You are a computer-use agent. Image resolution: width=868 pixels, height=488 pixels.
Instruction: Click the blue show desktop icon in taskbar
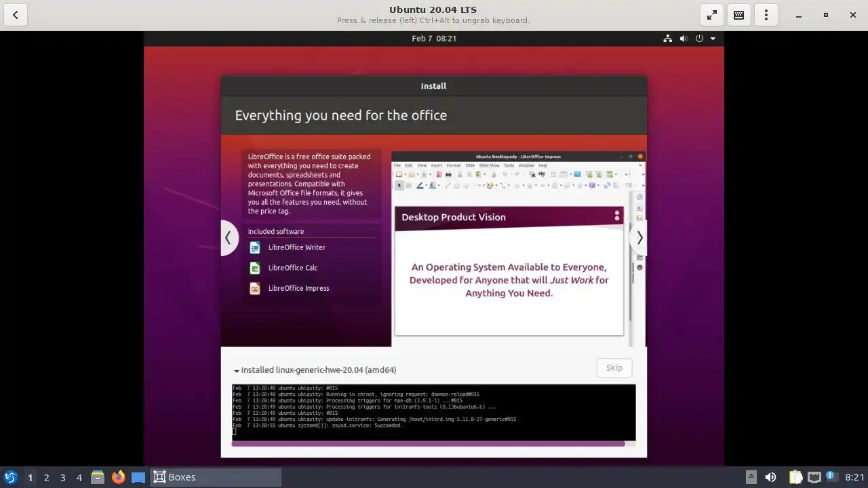138,477
